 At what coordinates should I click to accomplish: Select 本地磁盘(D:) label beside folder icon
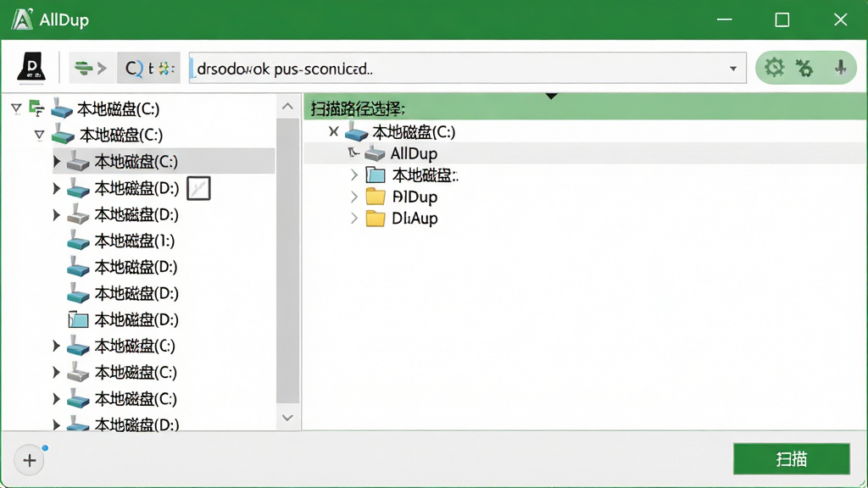pos(136,319)
